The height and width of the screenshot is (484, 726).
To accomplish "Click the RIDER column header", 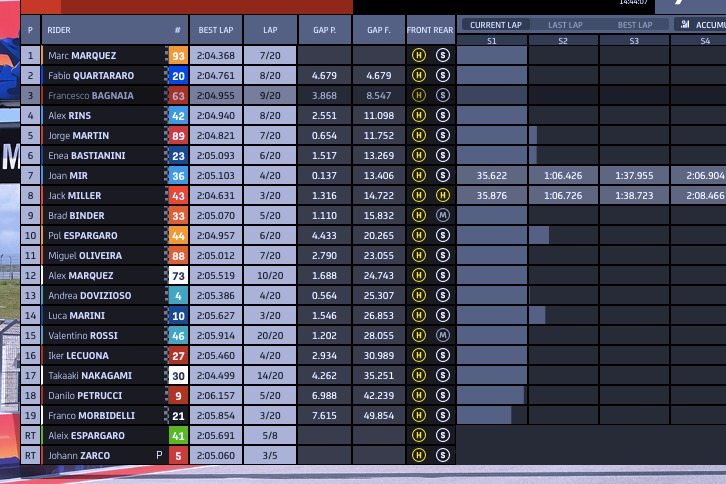I will point(115,30).
